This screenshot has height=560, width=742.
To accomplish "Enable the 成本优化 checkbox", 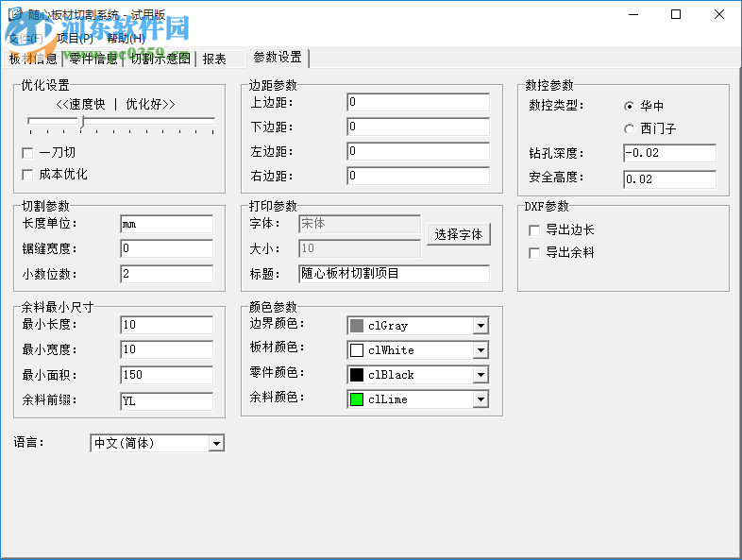I will pyautogui.click(x=27, y=175).
